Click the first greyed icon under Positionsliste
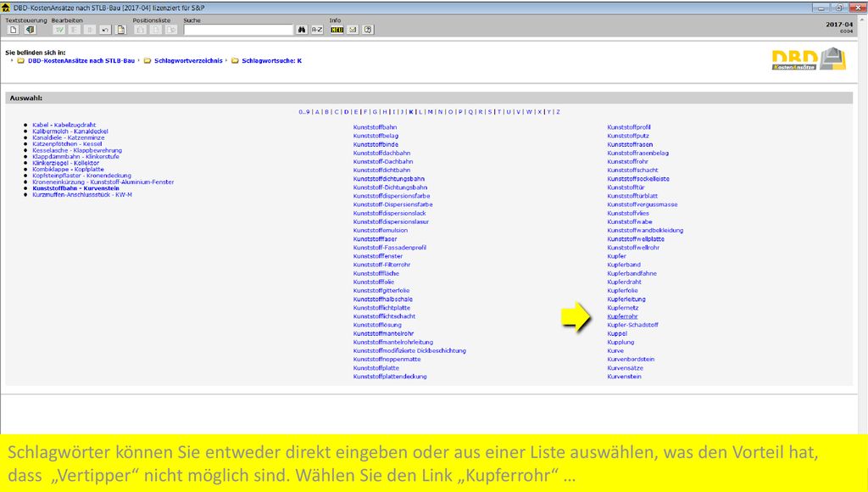This screenshot has height=492, width=868. pos(141,30)
